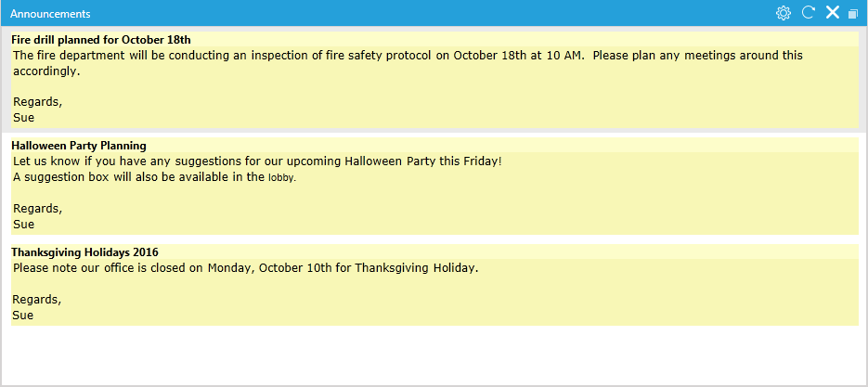Open the Halloween Party Planning title
Viewport: 868px width, 387px height.
pyautogui.click(x=79, y=146)
